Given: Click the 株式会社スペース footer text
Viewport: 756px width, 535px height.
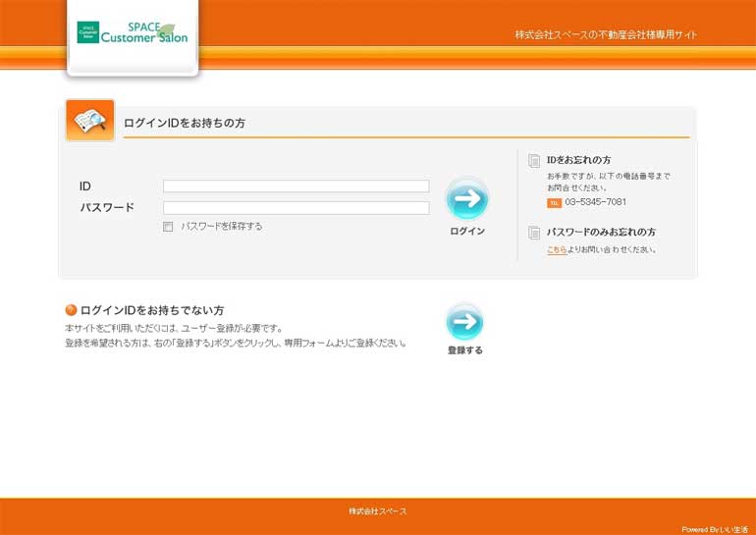Looking at the screenshot, I should [378, 511].
